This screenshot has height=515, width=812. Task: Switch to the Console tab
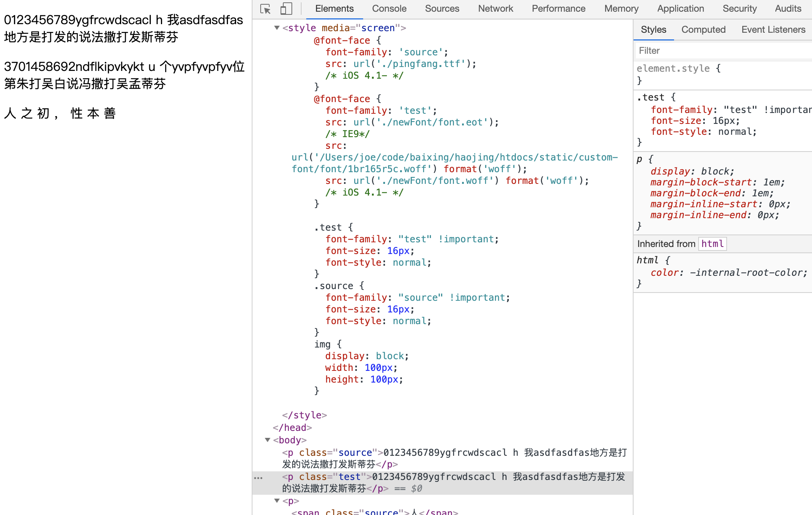[389, 9]
